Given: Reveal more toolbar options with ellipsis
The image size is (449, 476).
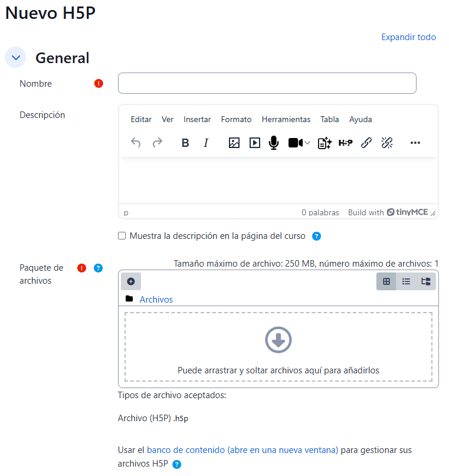Looking at the screenshot, I should click(x=415, y=143).
